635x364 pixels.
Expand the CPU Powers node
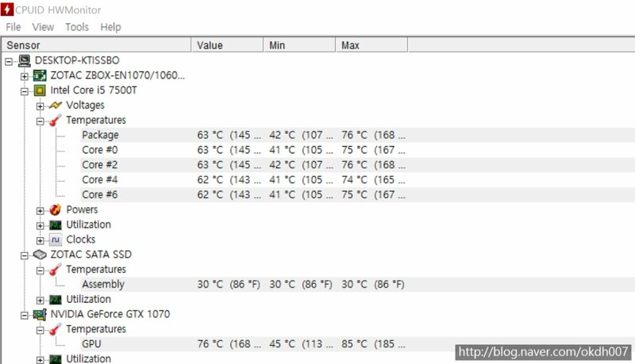[x=40, y=211]
